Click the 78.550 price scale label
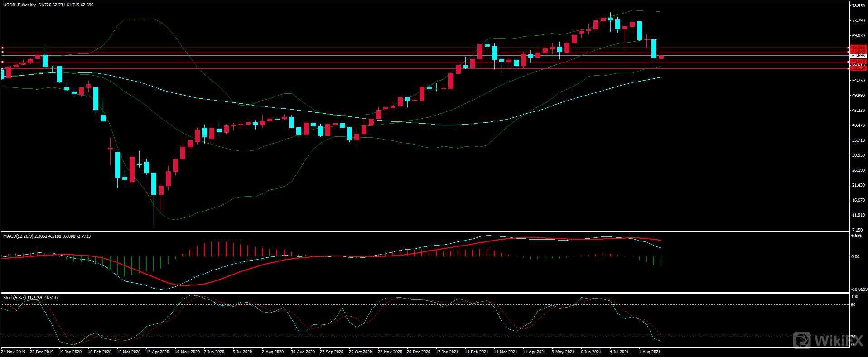The image size is (868, 357). (x=858, y=6)
